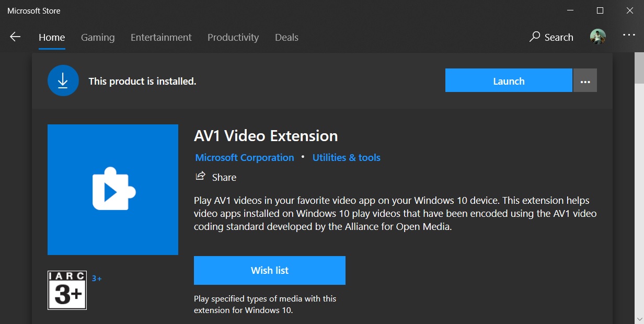
Task: Open the See more ellipsis menu in the header
Action: coord(629,35)
